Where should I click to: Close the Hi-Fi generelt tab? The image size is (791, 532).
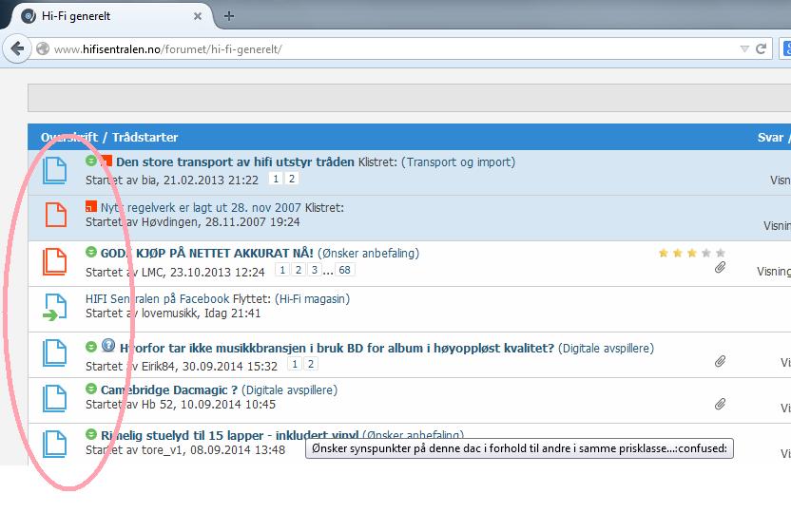198,16
